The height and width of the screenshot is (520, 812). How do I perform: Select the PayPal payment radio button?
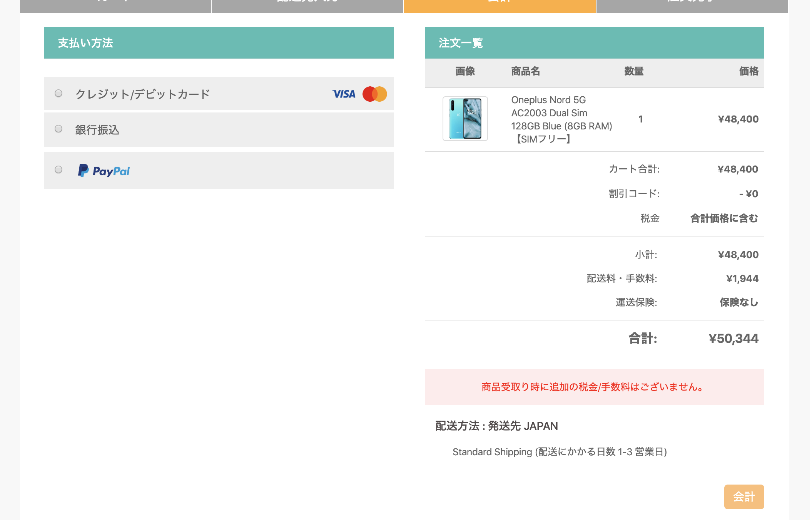coord(58,169)
